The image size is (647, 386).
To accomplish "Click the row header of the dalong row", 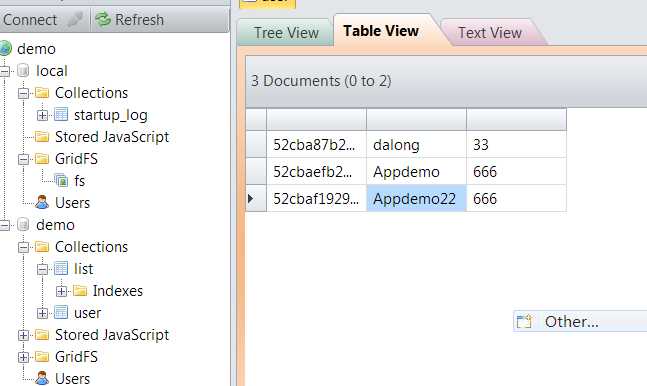I will [x=256, y=144].
